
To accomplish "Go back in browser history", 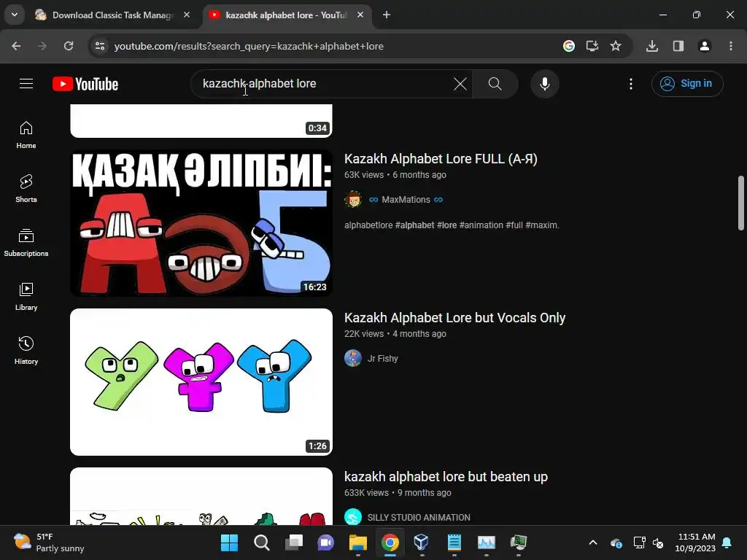I will tap(16, 46).
